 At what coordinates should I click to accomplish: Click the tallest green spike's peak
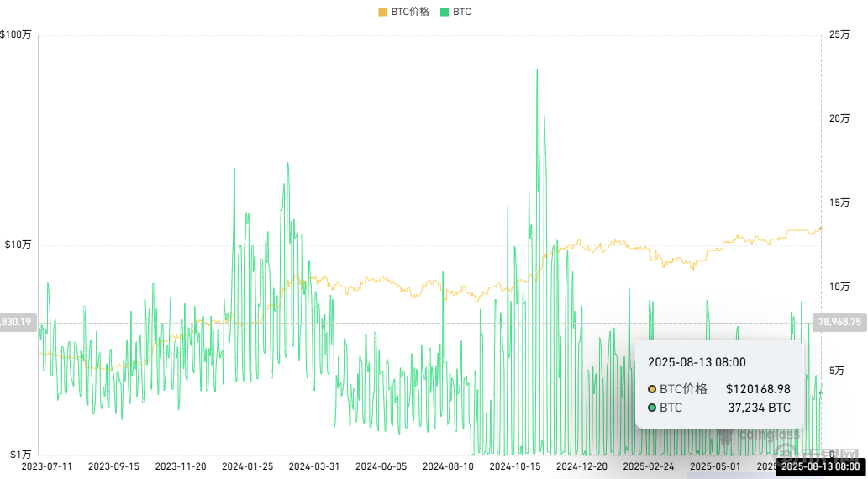point(537,70)
